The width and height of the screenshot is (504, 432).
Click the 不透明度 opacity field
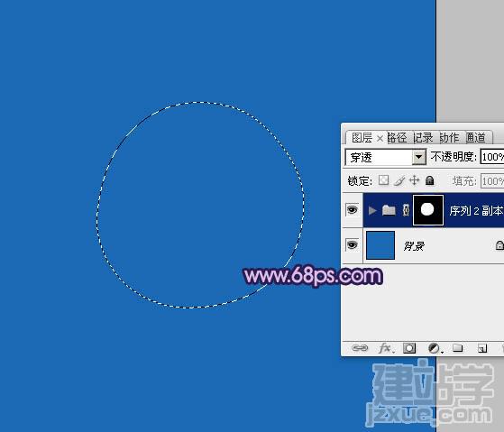click(492, 157)
